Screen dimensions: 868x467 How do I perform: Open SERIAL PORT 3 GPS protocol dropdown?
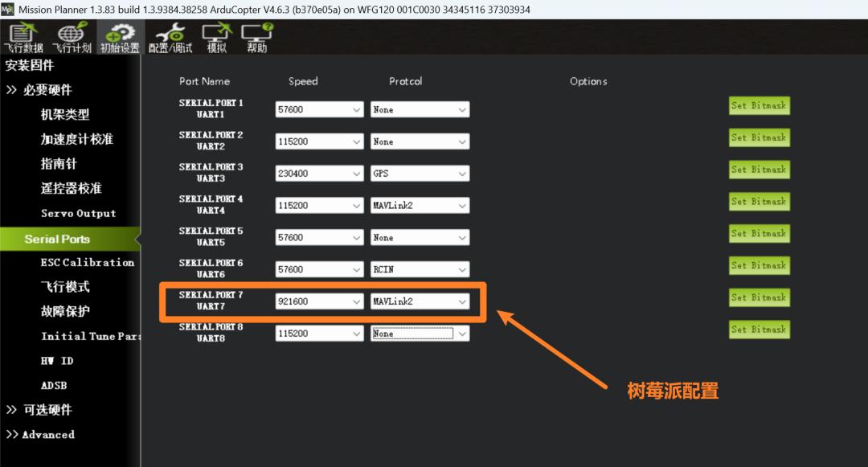tap(420, 174)
